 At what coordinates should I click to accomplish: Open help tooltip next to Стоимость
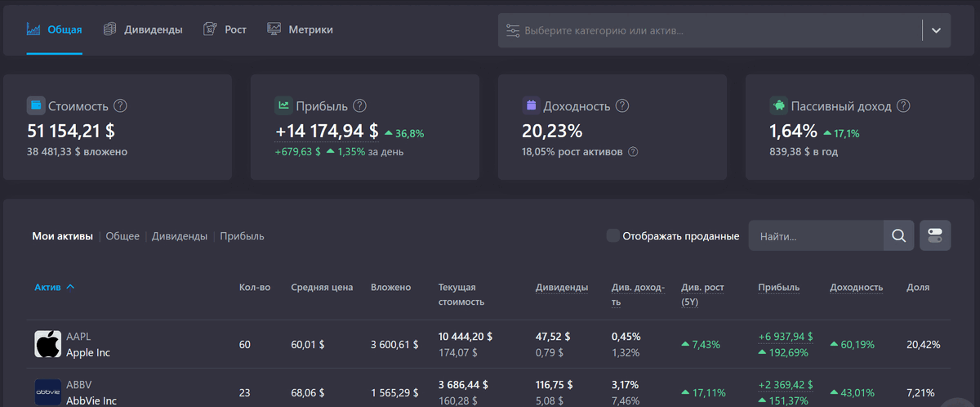[121, 105]
